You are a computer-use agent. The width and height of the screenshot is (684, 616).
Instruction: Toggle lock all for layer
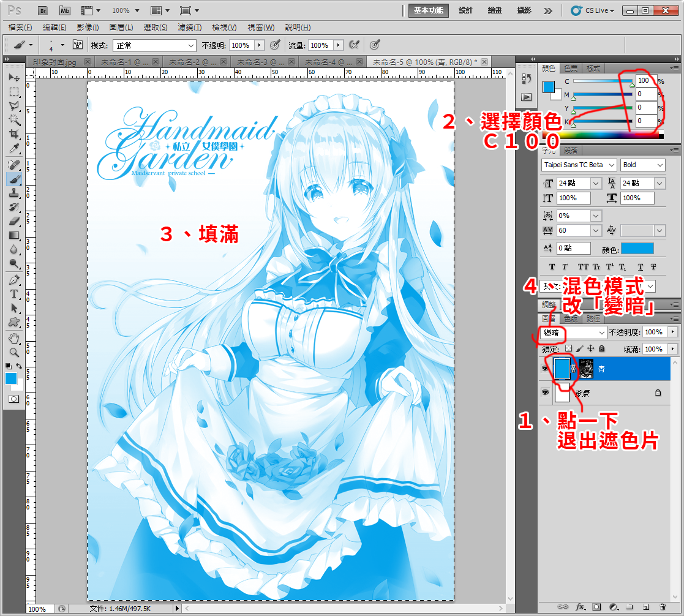click(601, 348)
